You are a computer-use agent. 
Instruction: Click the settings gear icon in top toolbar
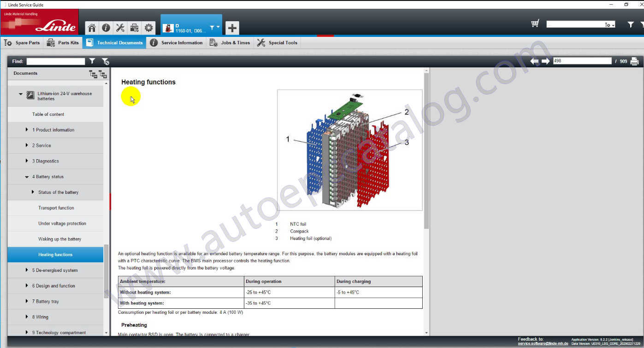pyautogui.click(x=149, y=28)
